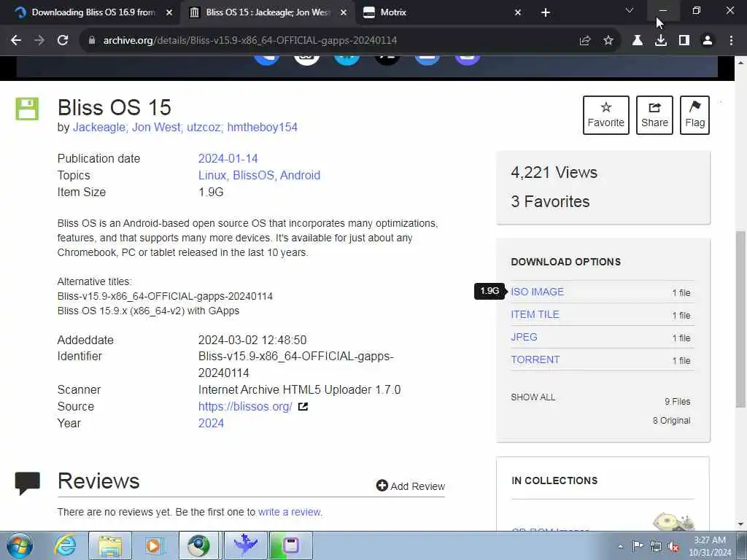The image size is (747, 560).
Task: Close the Bliss OS 15 tab
Action: [344, 12]
